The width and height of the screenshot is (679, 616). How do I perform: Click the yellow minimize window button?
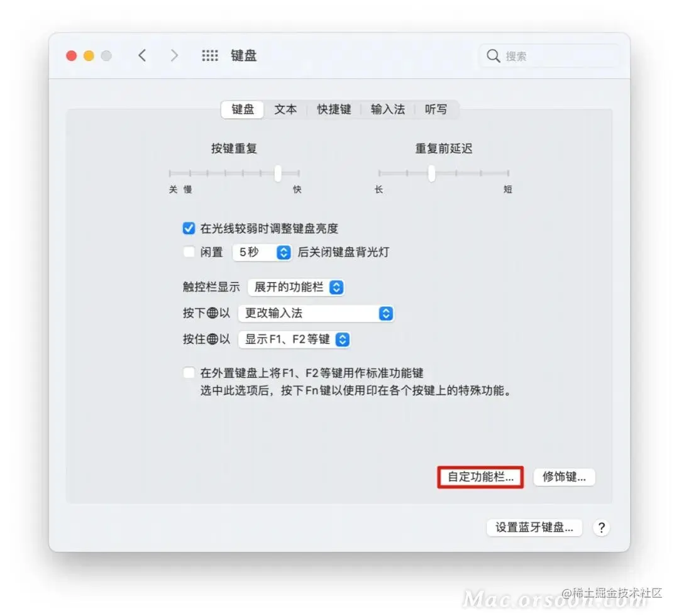point(89,56)
